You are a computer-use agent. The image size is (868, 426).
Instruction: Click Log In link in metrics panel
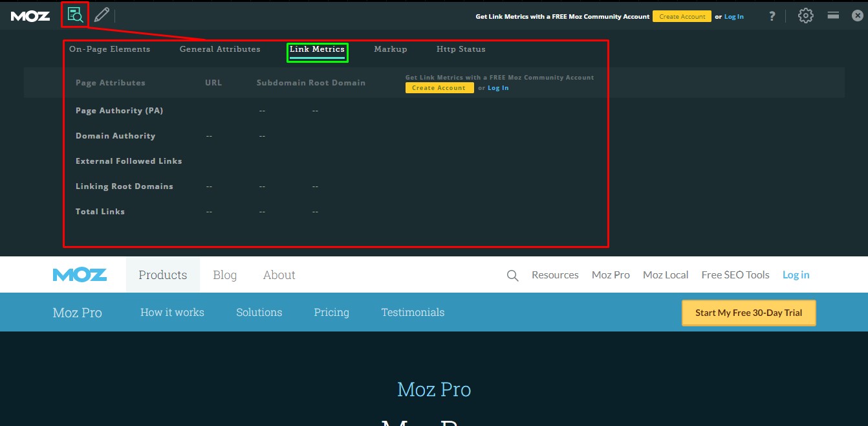point(498,88)
